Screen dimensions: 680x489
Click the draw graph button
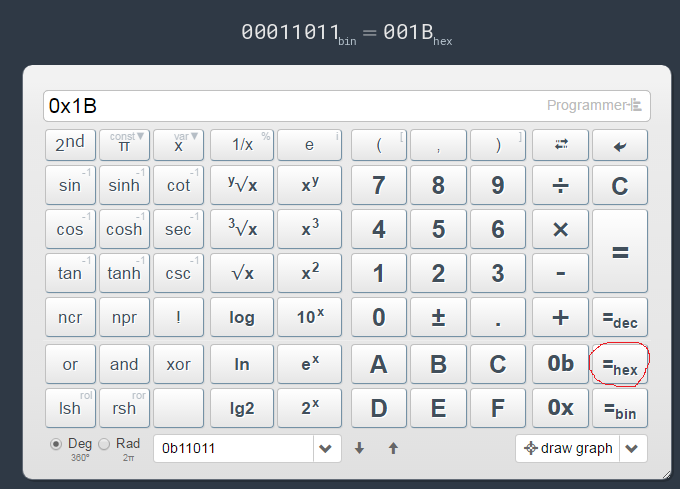567,449
